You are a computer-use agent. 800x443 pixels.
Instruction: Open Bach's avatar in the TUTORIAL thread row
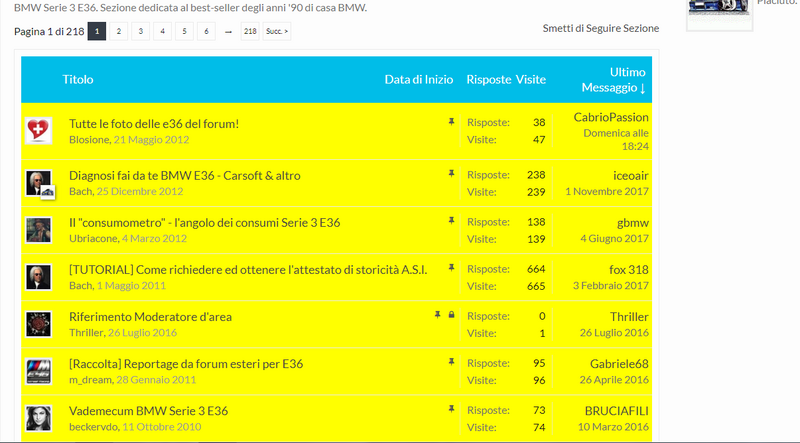pyautogui.click(x=38, y=277)
